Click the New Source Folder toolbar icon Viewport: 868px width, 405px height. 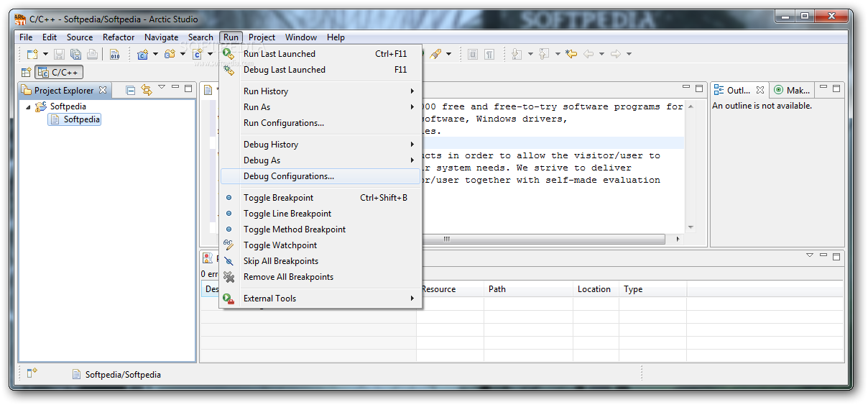point(170,54)
